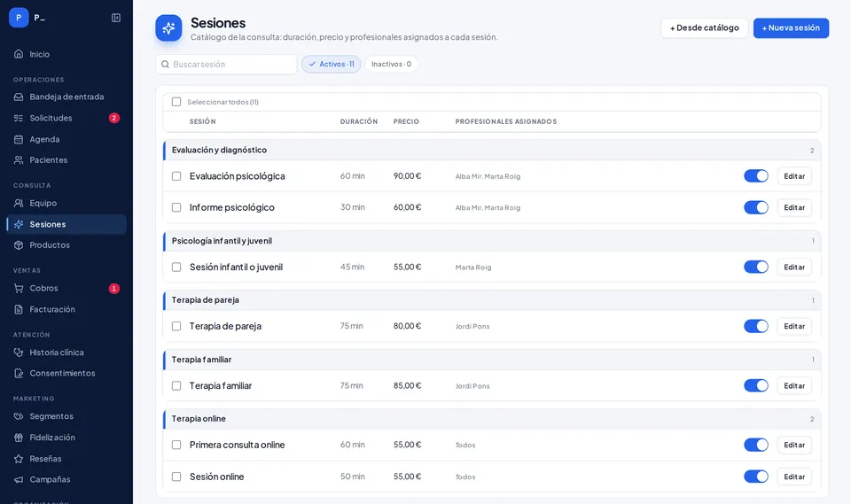Click the megaphone icon beside Campañas

pos(19,479)
